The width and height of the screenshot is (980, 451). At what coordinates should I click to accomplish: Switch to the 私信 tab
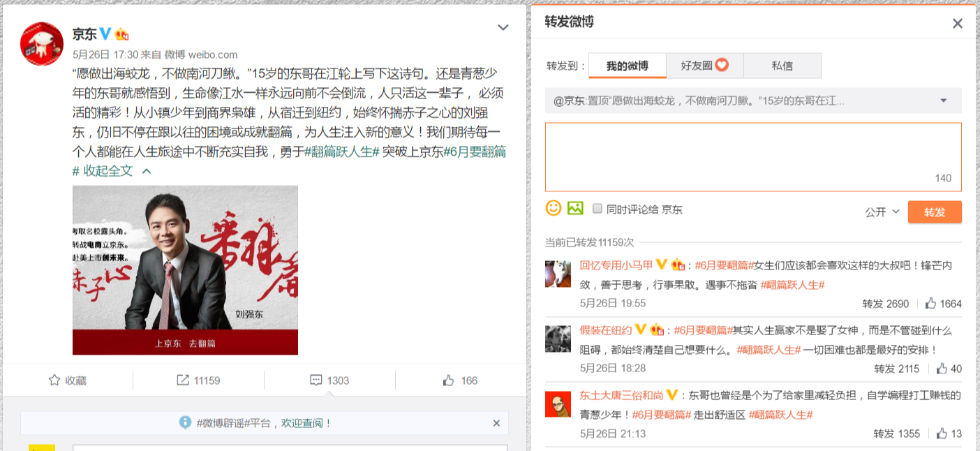(782, 66)
